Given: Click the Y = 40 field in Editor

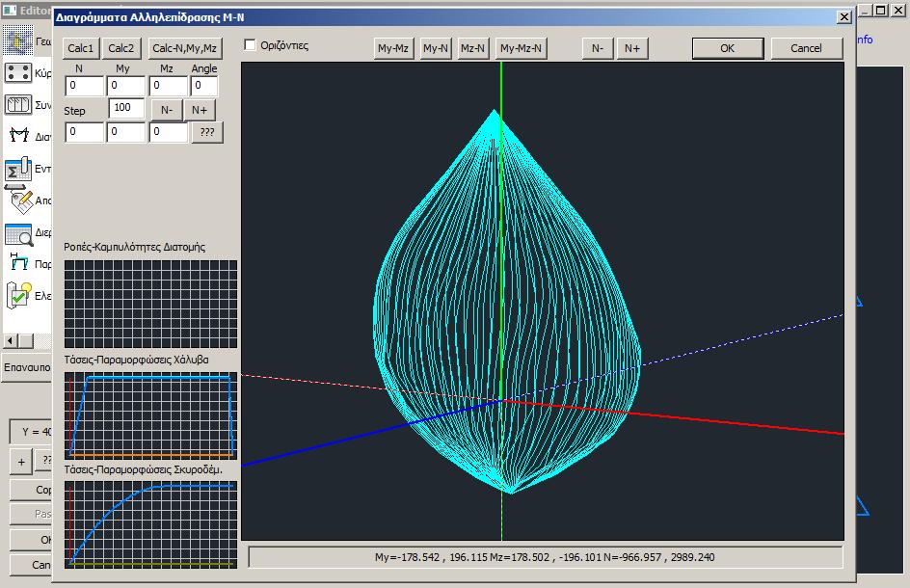Looking at the screenshot, I should (32, 432).
